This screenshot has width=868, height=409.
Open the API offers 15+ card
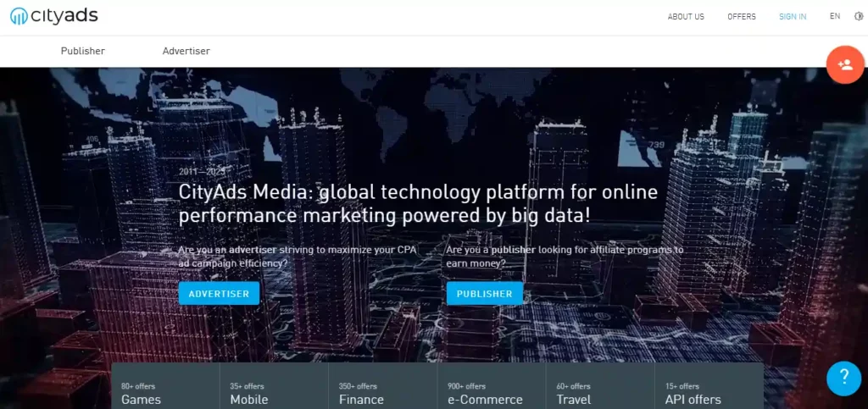pos(709,386)
